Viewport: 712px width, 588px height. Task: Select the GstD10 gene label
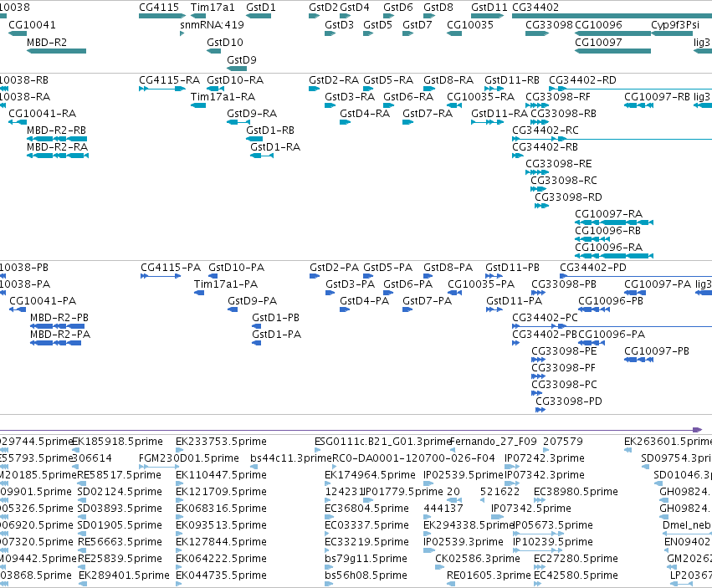[225, 42]
